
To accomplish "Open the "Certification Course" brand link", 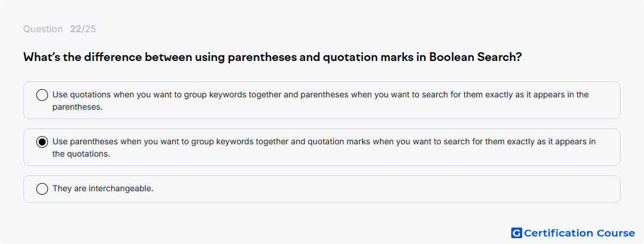I will click(573, 233).
